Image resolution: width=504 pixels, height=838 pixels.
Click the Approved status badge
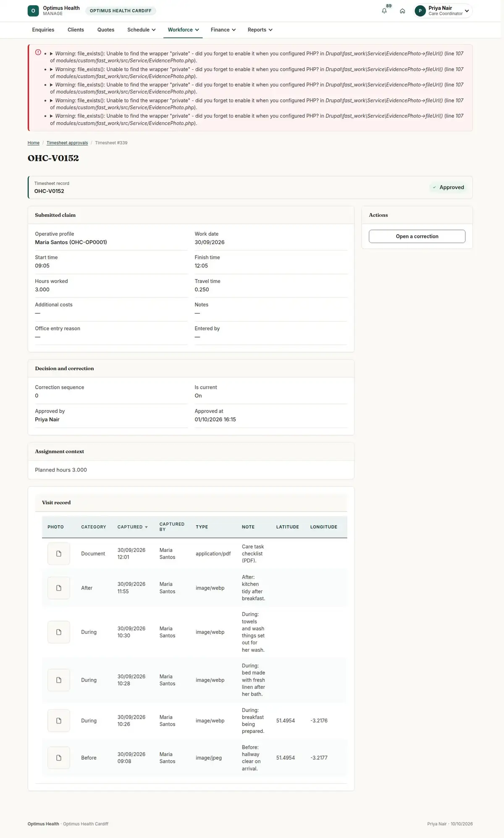pos(448,187)
